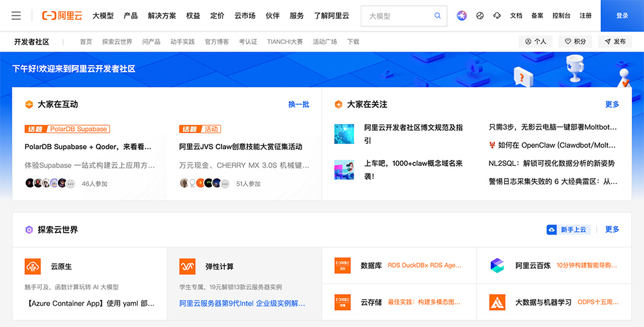
Task: Open 官方博客 community tab
Action: pos(217,41)
